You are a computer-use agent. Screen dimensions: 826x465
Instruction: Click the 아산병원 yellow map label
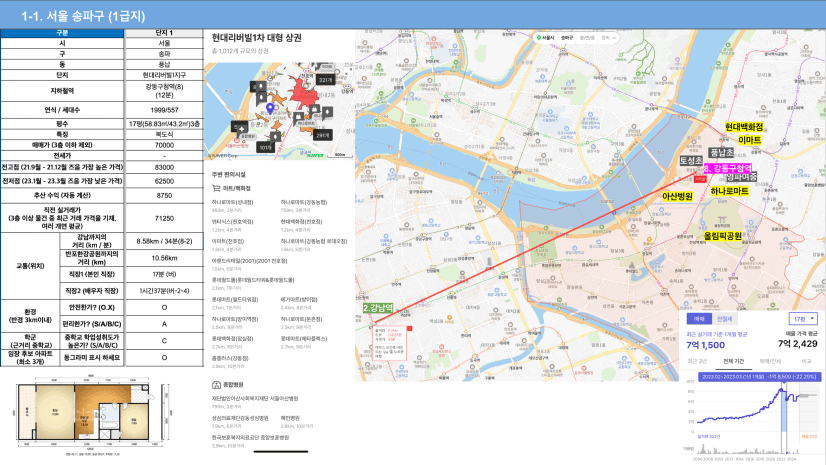click(677, 196)
